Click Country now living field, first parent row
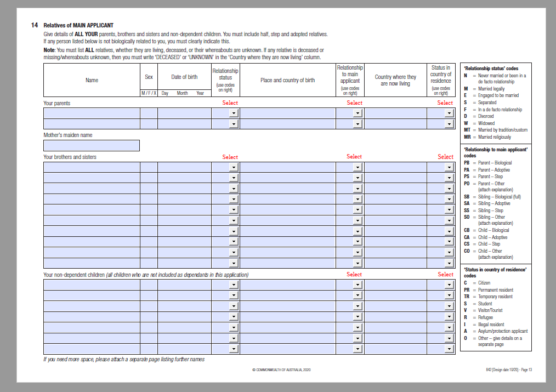The height and width of the screenshot is (392, 556). (395, 113)
